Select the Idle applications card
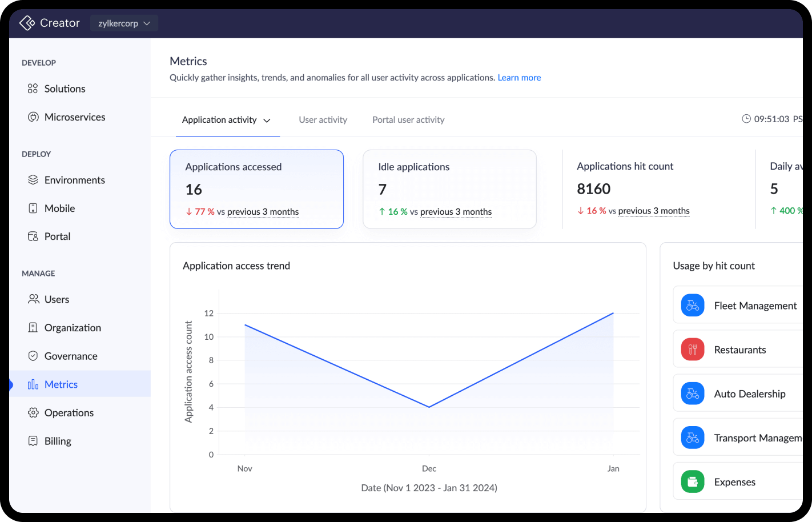The width and height of the screenshot is (812, 522). coord(449,189)
